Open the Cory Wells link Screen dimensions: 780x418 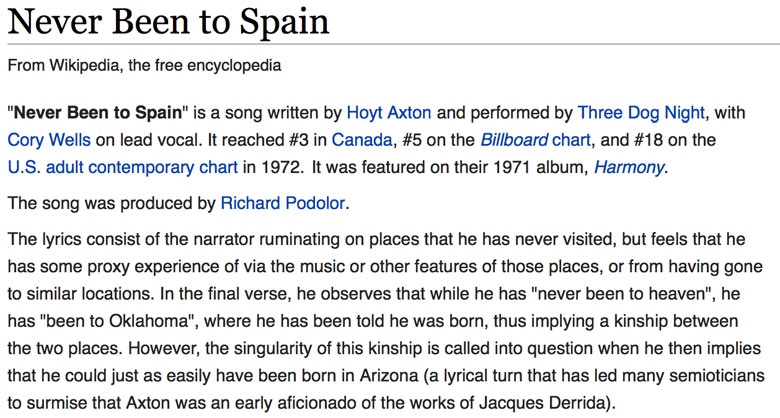(49, 140)
